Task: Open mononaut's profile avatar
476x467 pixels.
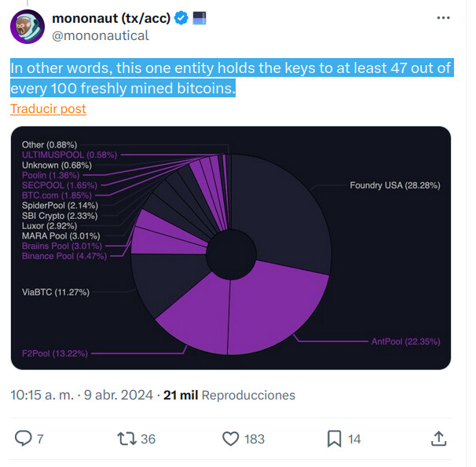Action: click(27, 27)
